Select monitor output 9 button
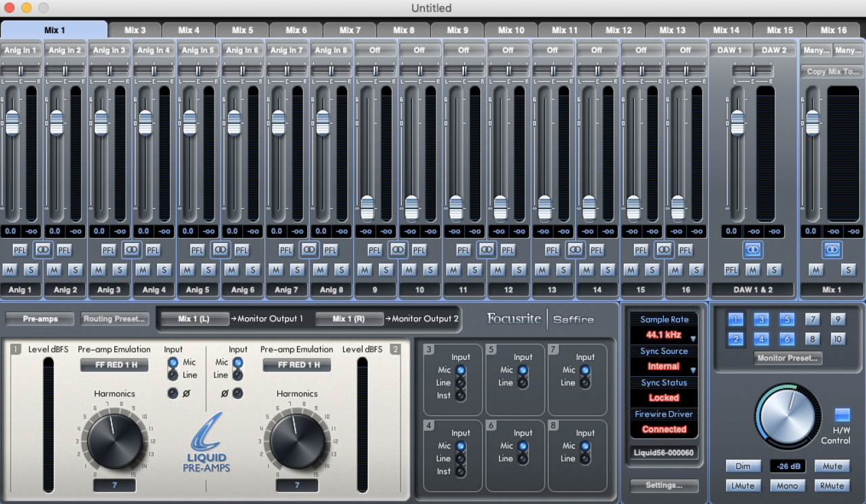This screenshot has width=866, height=504. [x=838, y=320]
